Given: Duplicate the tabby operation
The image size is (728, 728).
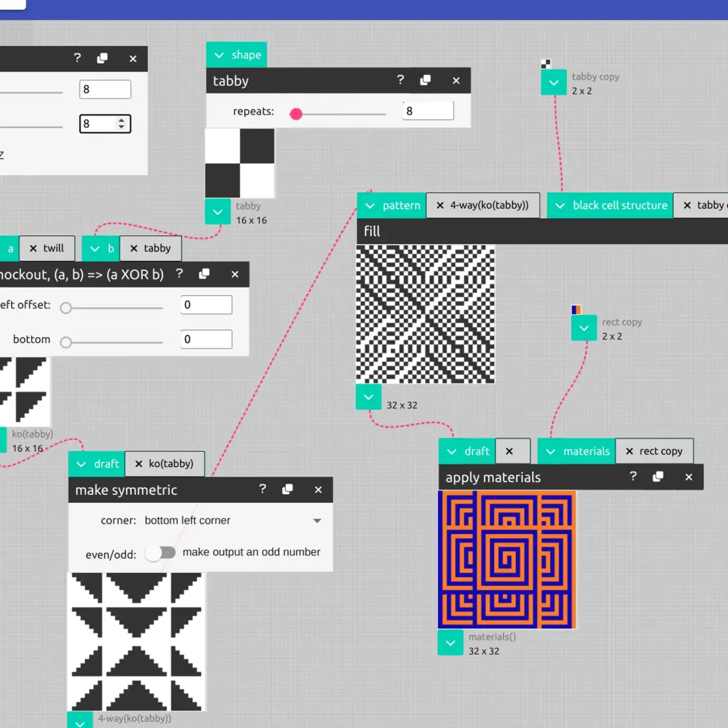Looking at the screenshot, I should tap(425, 80).
